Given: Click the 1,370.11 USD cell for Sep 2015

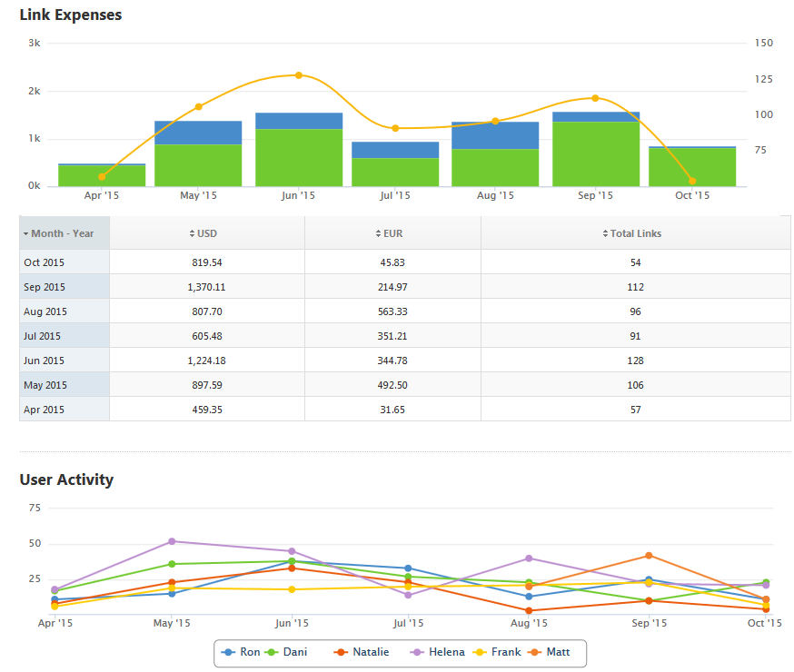Looking at the screenshot, I should (207, 287).
